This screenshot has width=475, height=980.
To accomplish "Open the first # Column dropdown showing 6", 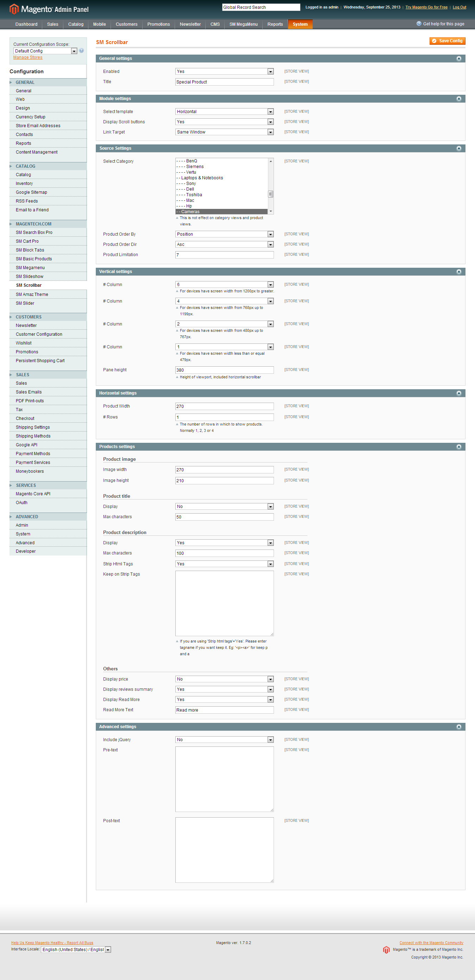I will [224, 285].
